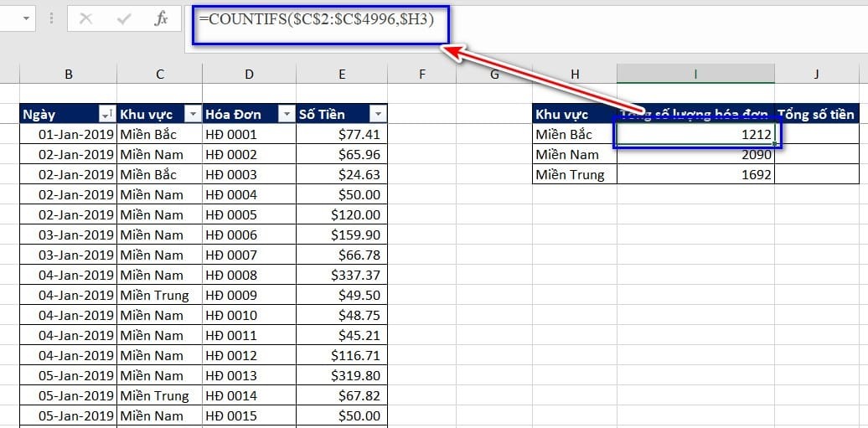Viewport: 868px width, 428px height.
Task: Open the Ngày column filter dropdown
Action: point(107,115)
